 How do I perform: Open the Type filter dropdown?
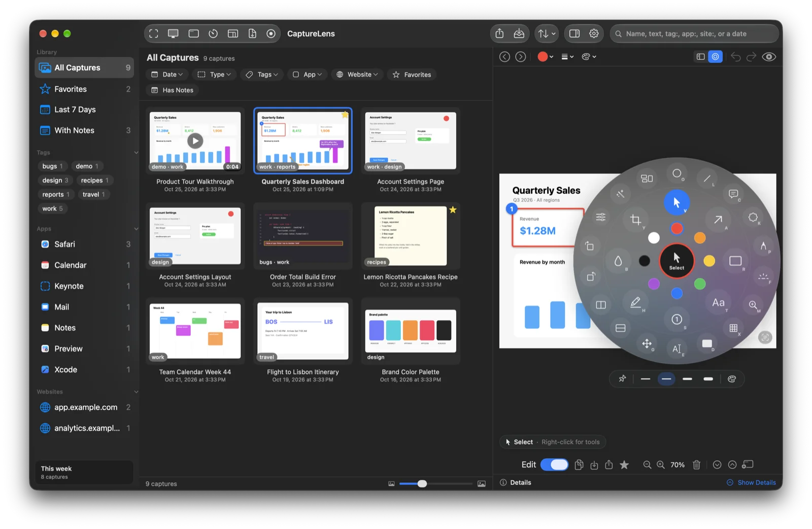click(x=214, y=75)
